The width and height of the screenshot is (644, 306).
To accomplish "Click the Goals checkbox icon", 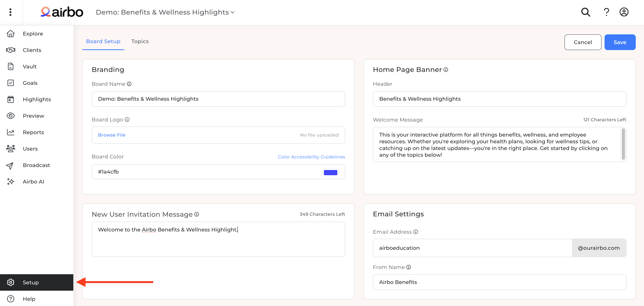I will click(x=10, y=83).
